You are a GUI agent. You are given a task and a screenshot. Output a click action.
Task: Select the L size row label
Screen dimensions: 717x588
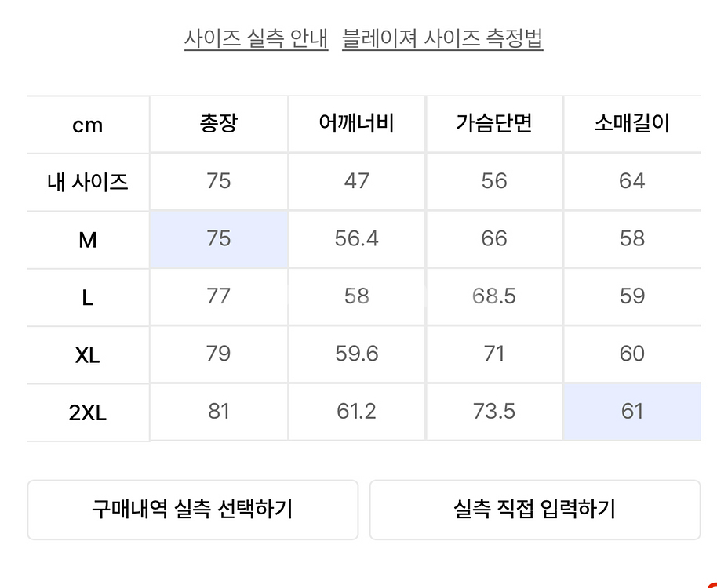88,297
